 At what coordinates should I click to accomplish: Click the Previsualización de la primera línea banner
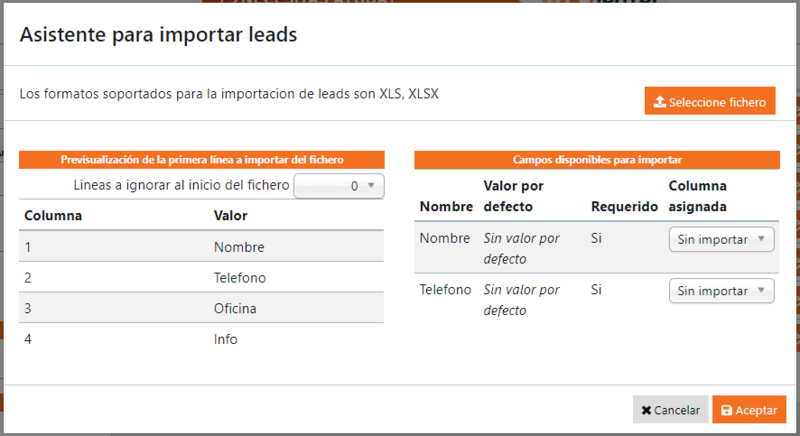tap(202, 159)
